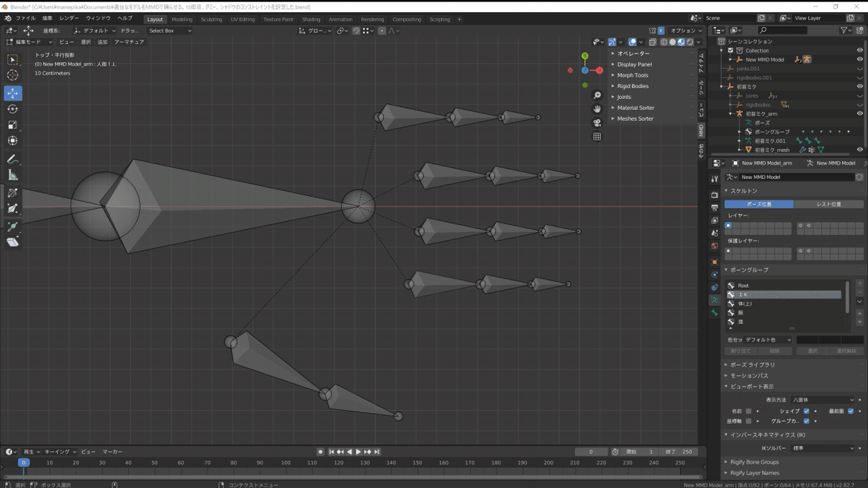Open the デフォルト orientation dropdown
The width and height of the screenshot is (868, 488).
(94, 31)
